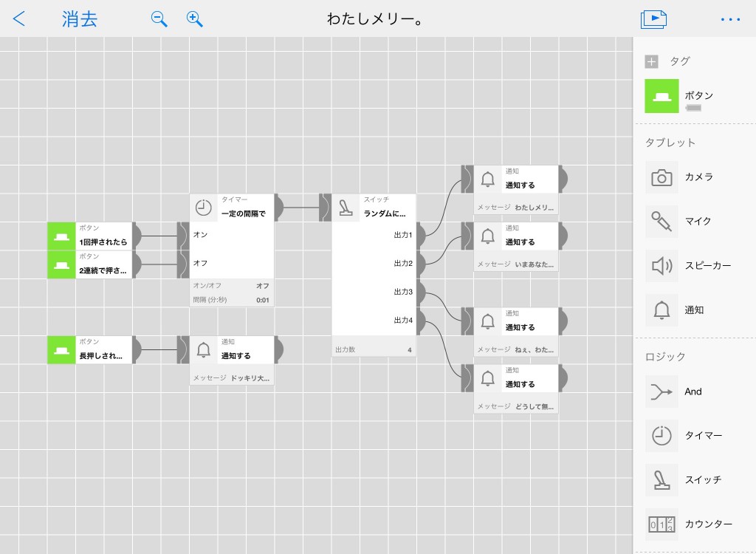This screenshot has height=554, width=756.
Task: Select the タイマー clock icon in sidebar
Action: (x=661, y=436)
